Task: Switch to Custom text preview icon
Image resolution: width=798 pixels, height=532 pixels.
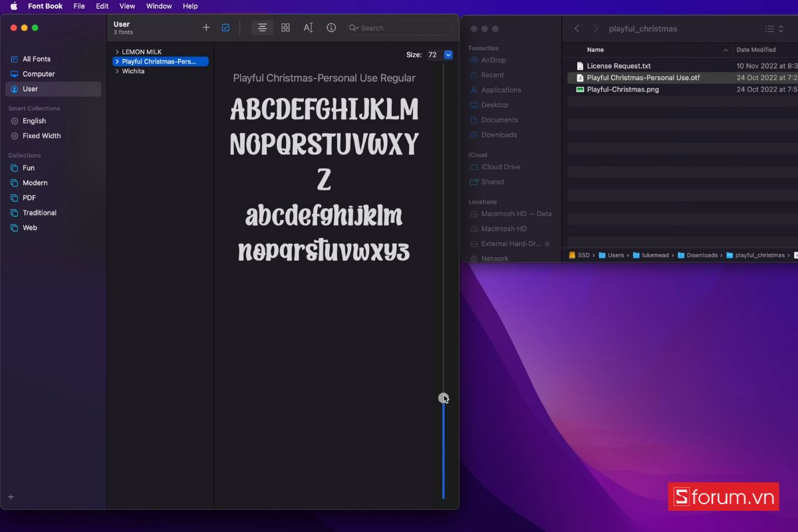Action: [308, 27]
